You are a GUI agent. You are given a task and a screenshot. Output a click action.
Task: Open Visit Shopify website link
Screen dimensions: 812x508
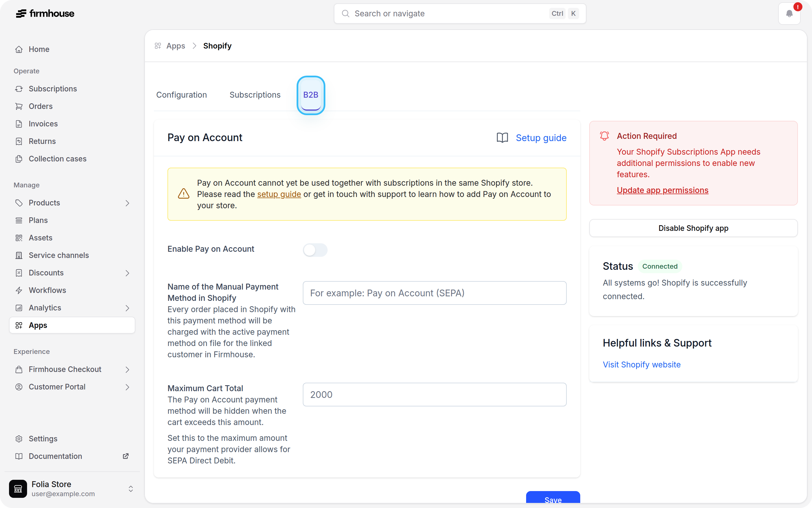[641, 365]
